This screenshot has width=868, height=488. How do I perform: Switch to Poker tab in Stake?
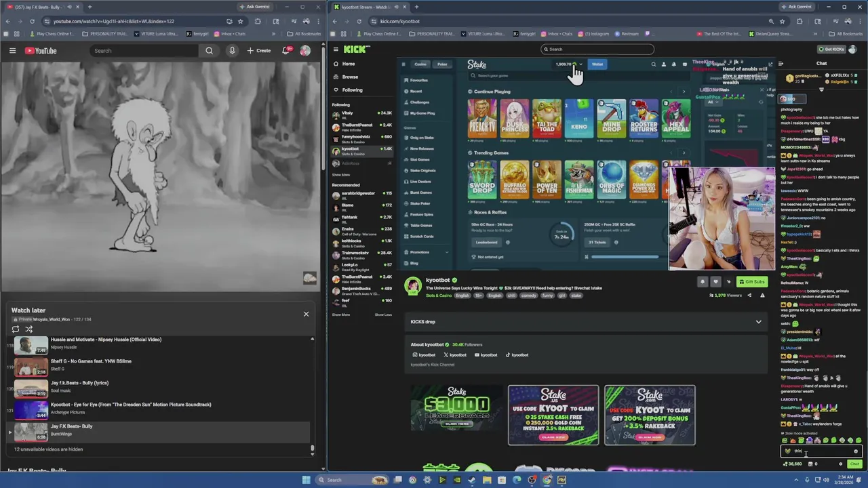(x=442, y=64)
